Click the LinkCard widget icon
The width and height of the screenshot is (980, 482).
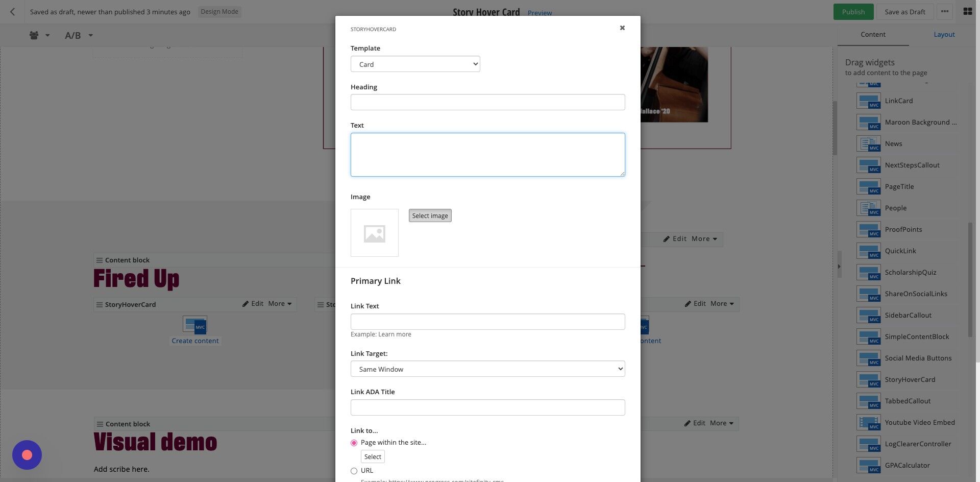pos(869,101)
